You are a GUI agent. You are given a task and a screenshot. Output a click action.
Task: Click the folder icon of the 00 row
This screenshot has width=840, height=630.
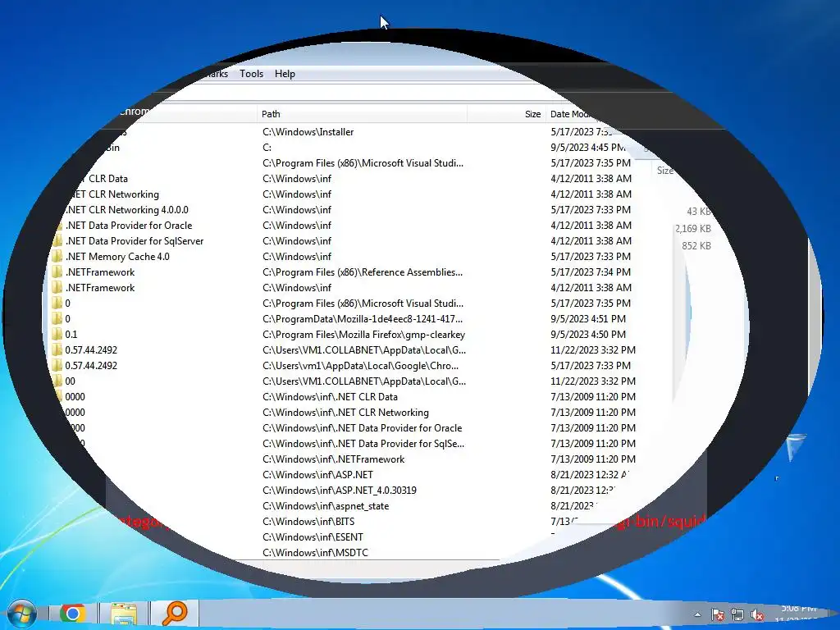point(57,381)
